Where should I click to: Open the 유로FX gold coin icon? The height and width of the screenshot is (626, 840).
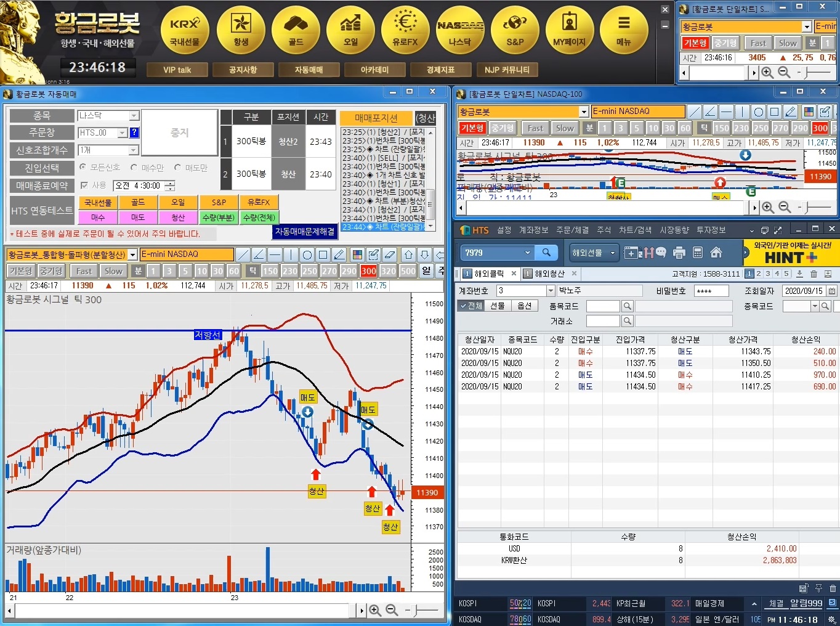pos(405,30)
